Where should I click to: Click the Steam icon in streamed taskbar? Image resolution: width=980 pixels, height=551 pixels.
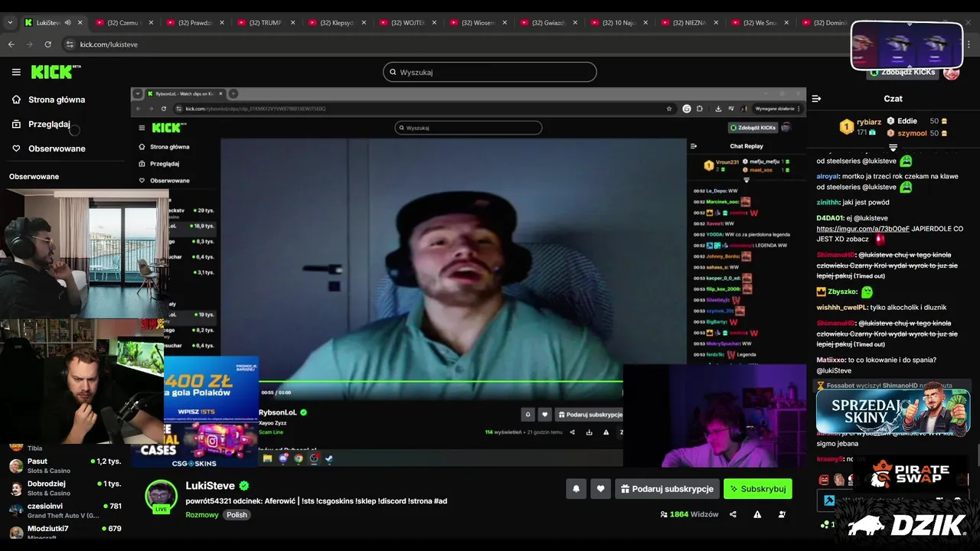(x=329, y=458)
